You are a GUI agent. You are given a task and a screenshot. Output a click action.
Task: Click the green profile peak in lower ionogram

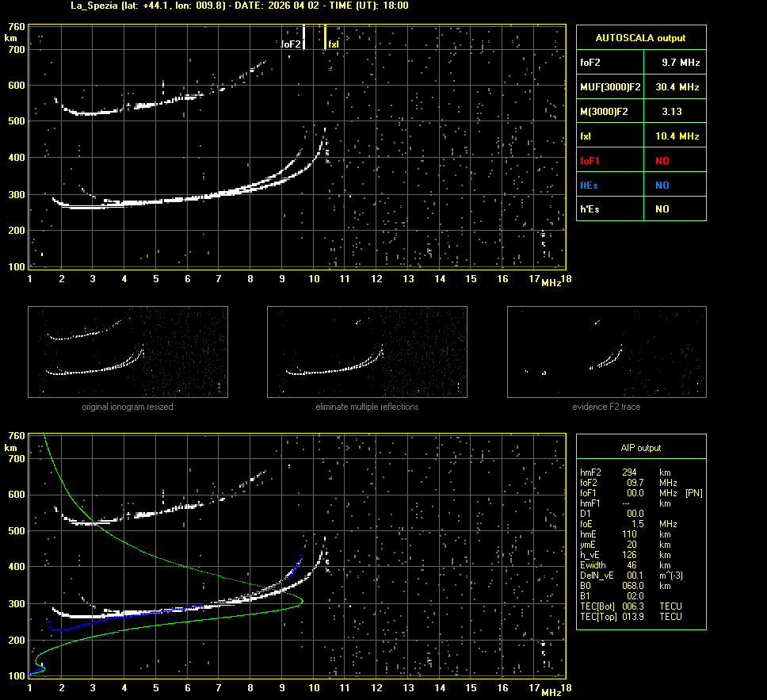pos(302,602)
